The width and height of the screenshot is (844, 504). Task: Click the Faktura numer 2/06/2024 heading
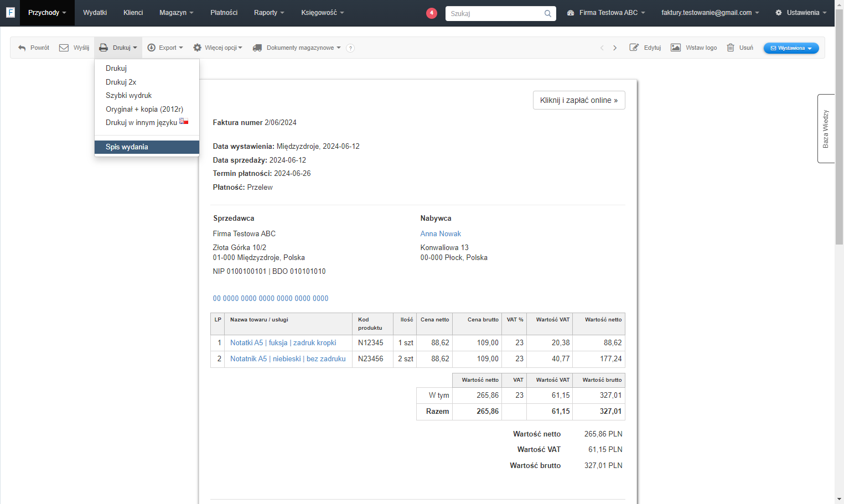255,123
